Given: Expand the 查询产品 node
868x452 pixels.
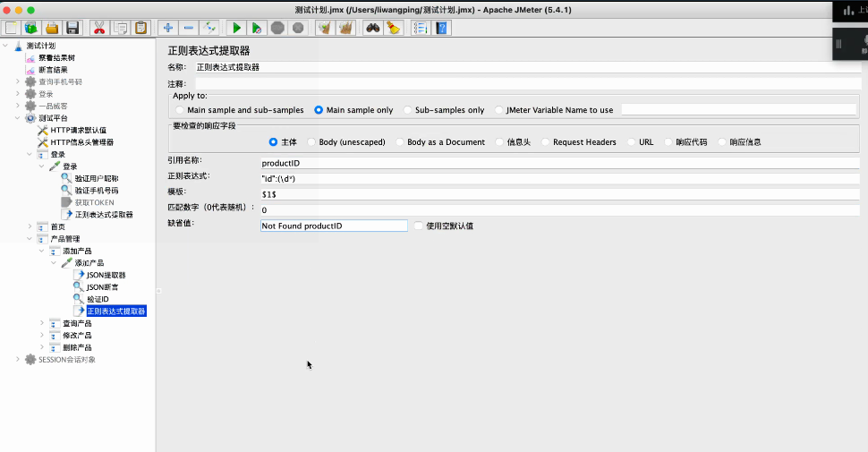Looking at the screenshot, I should coord(42,323).
